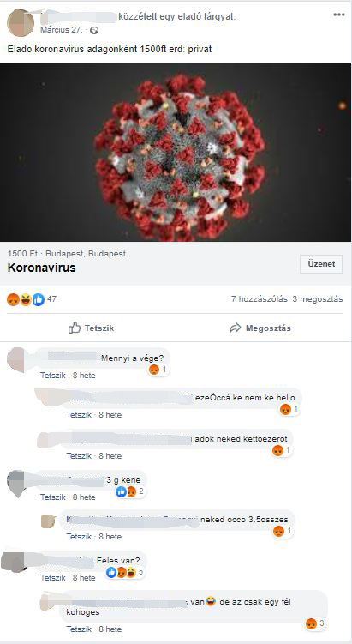Like the 'Mennyi a vége?' comment via Tetszik
This screenshot has height=644, width=352.
[x=53, y=375]
